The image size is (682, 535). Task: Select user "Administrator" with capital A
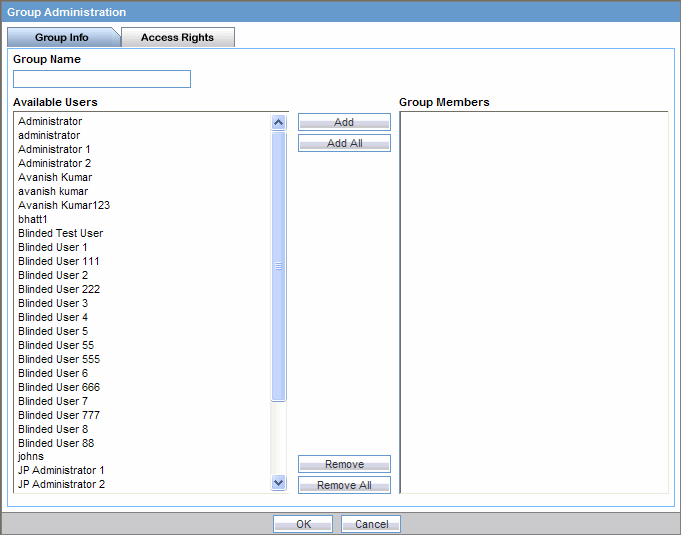click(x=50, y=121)
